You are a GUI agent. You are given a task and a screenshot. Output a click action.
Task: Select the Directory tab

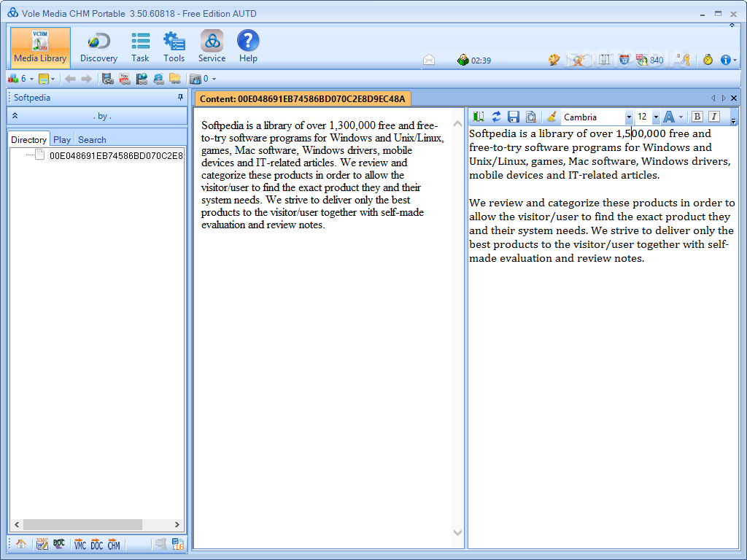[x=28, y=139]
